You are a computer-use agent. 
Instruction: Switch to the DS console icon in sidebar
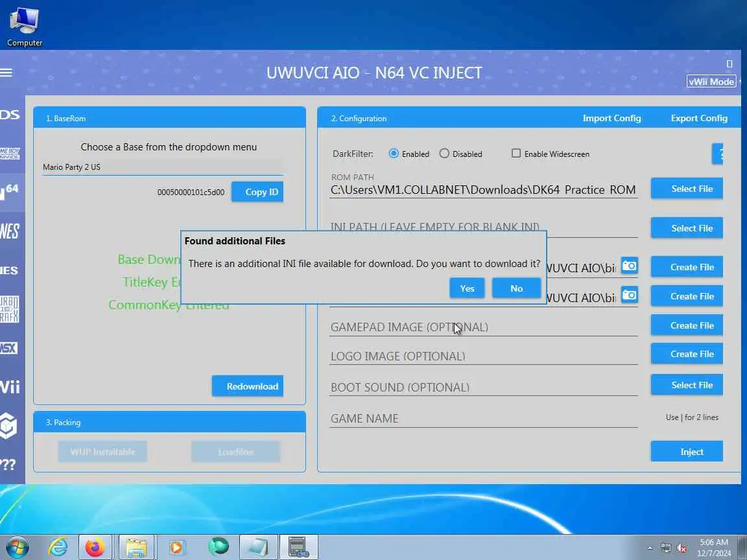[x=10, y=114]
